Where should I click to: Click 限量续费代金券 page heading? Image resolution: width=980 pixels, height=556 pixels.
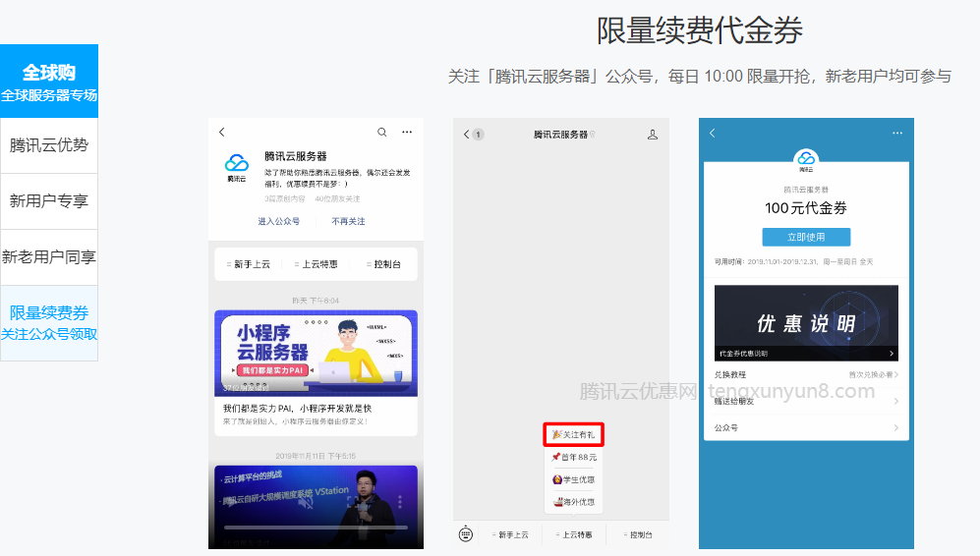[x=700, y=30]
